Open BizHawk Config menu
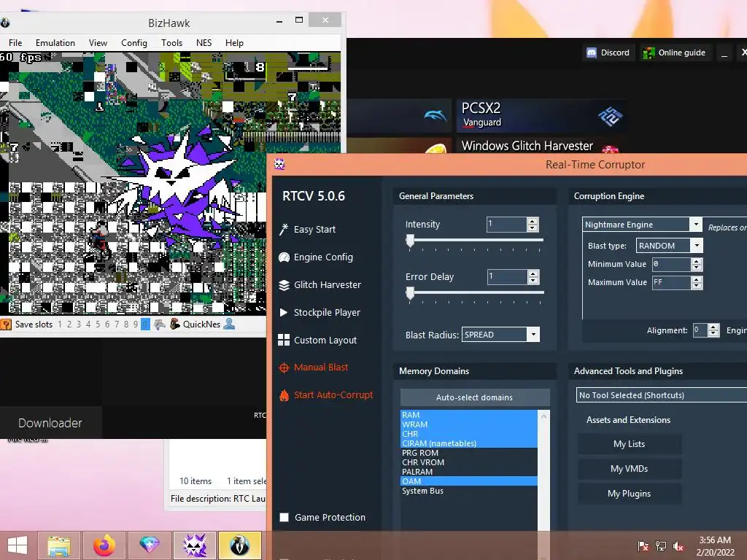This screenshot has width=747, height=560. tap(134, 43)
